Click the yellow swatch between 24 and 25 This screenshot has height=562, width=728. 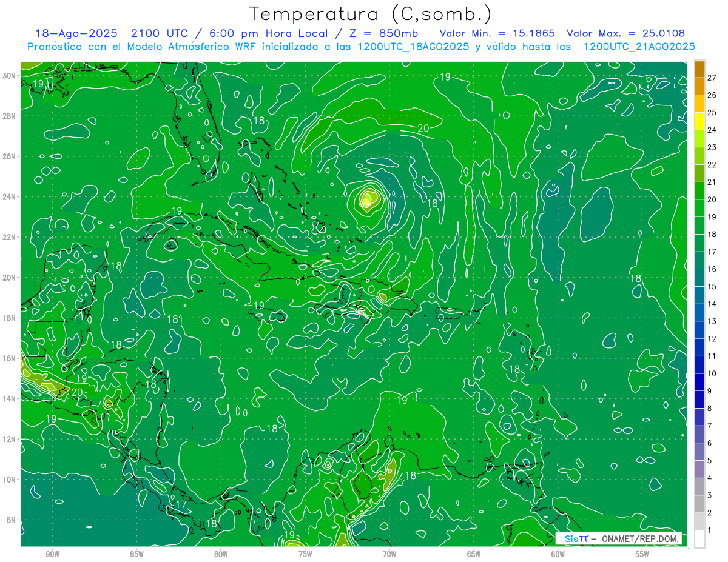click(x=699, y=121)
